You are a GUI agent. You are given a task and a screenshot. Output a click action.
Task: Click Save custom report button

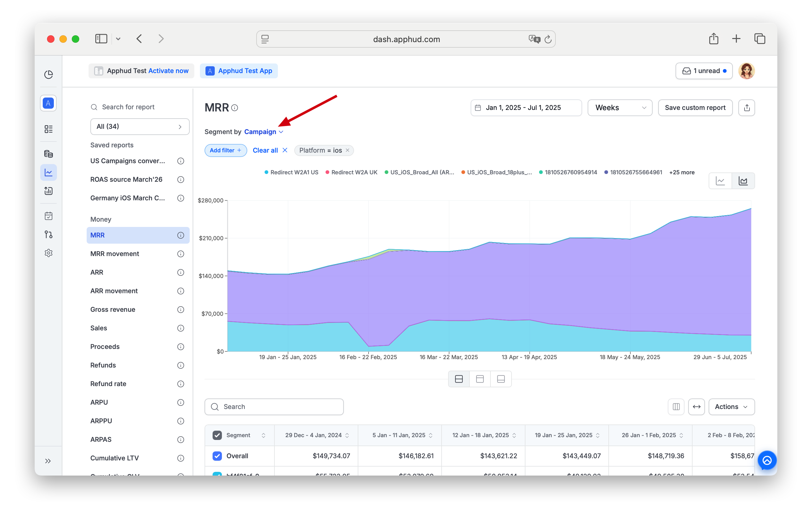[x=695, y=108]
